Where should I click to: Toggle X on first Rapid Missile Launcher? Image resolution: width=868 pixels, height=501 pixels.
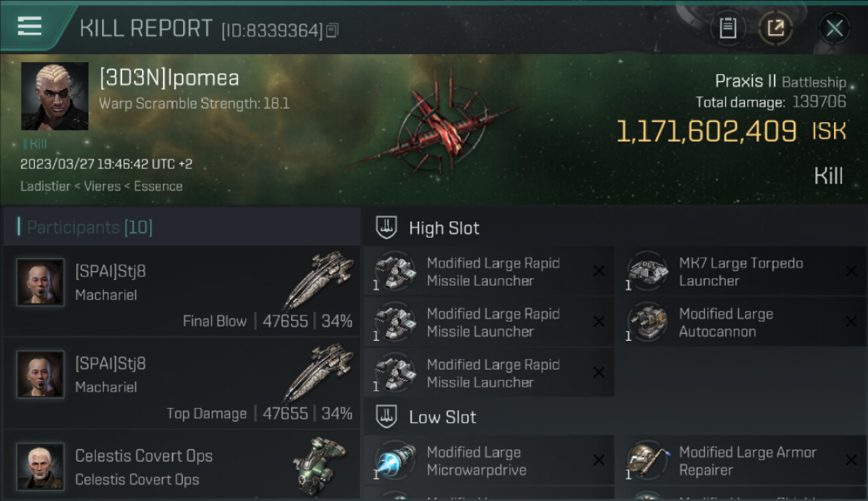598,271
